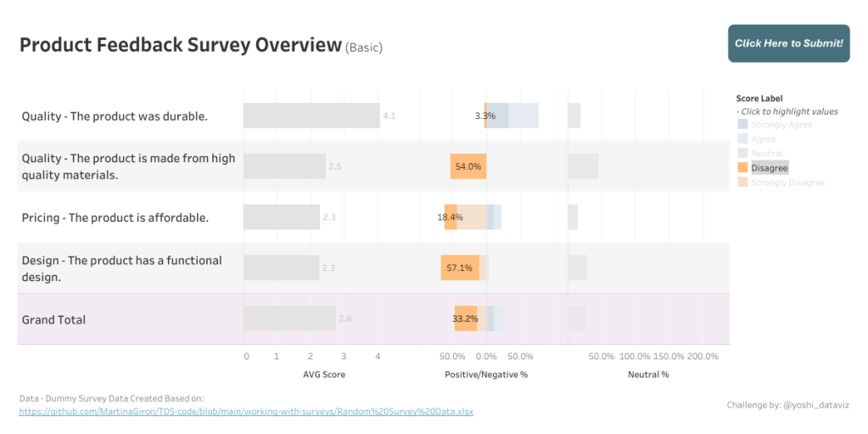
Task: Click the AVG Score bar for product durability
Action: click(311, 116)
